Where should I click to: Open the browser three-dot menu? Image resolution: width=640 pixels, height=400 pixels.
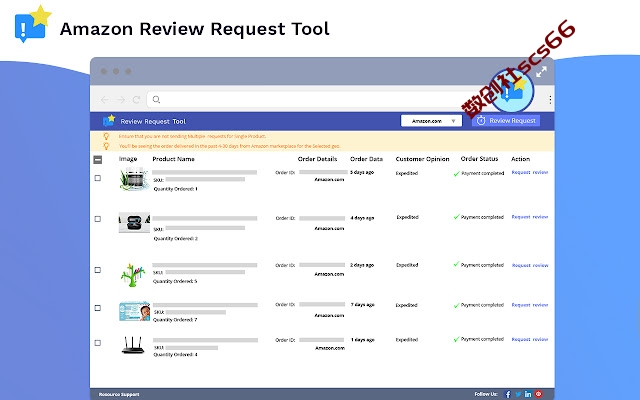(x=550, y=99)
